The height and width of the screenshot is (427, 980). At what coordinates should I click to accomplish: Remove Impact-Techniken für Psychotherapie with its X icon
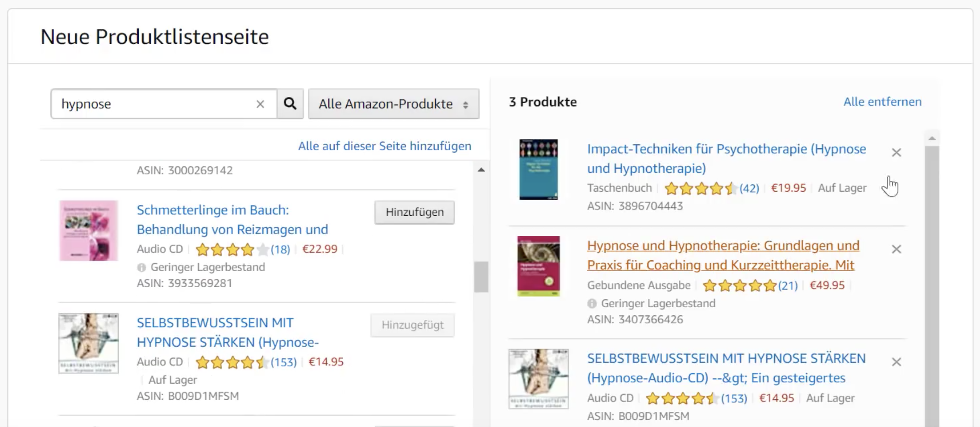[897, 152]
